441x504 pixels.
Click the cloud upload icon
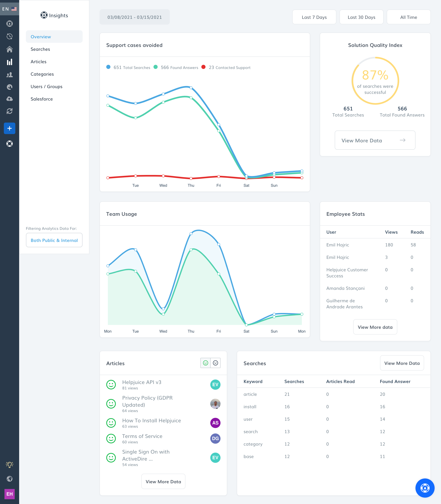pyautogui.click(x=9, y=99)
